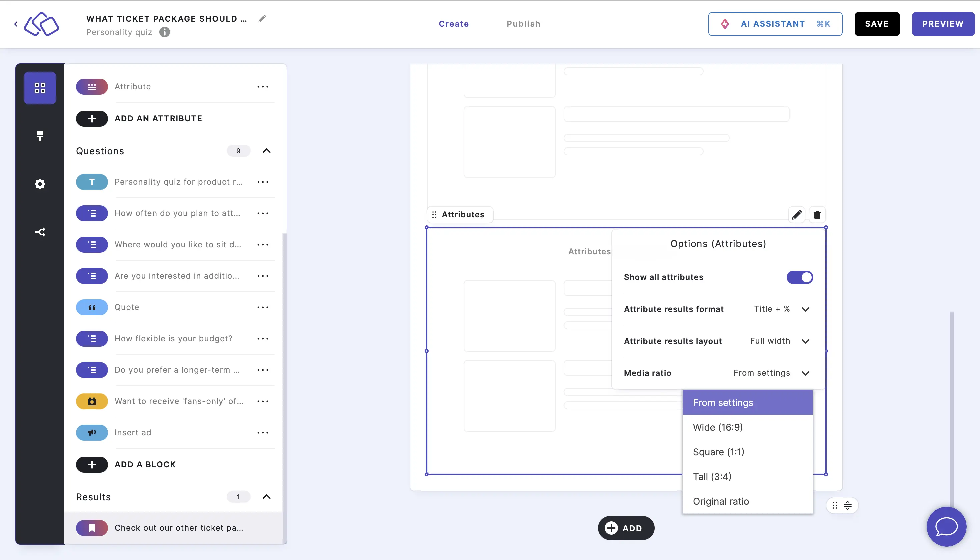Click the SAVE button

point(877,24)
